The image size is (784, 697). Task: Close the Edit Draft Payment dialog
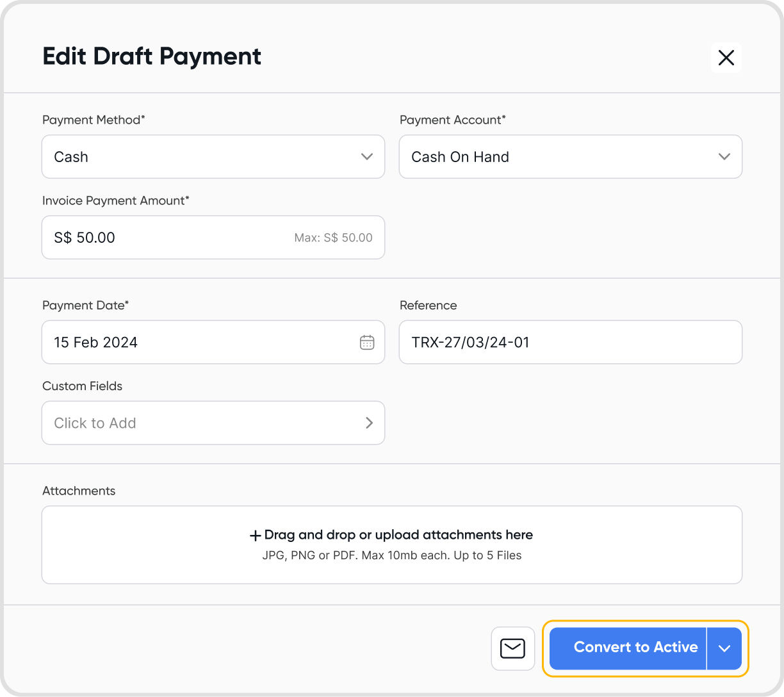pos(726,58)
